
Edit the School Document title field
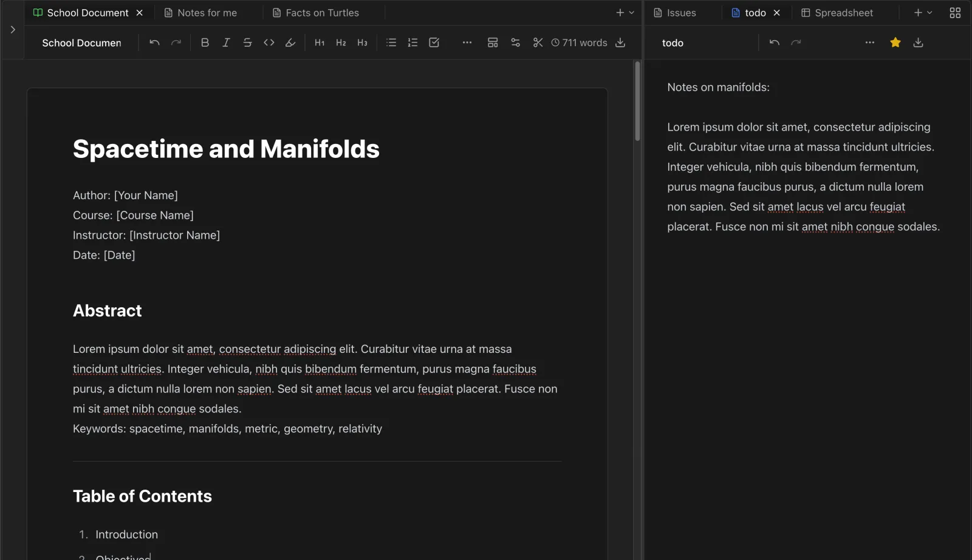[81, 43]
